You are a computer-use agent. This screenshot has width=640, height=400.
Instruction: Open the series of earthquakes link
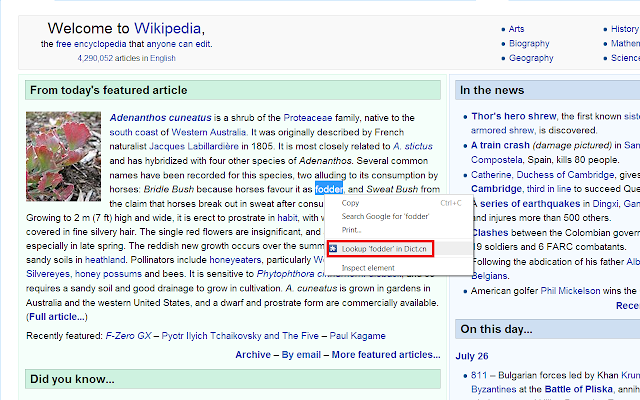530,204
